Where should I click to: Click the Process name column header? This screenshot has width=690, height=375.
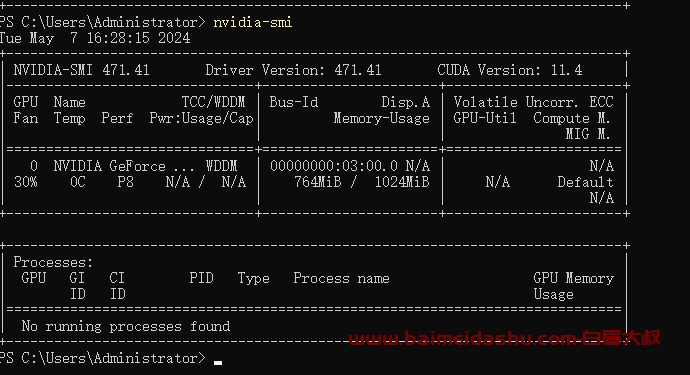point(341,278)
